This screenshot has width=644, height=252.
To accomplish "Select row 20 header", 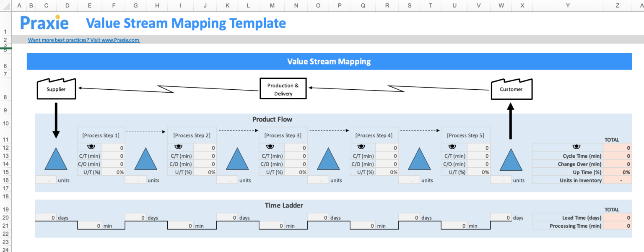I will (5, 218).
